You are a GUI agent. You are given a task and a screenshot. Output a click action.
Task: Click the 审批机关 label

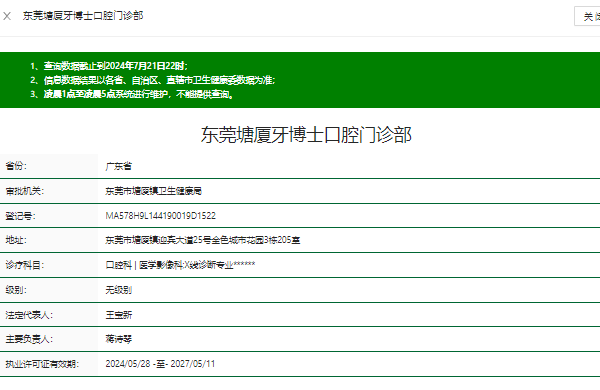click(x=24, y=191)
